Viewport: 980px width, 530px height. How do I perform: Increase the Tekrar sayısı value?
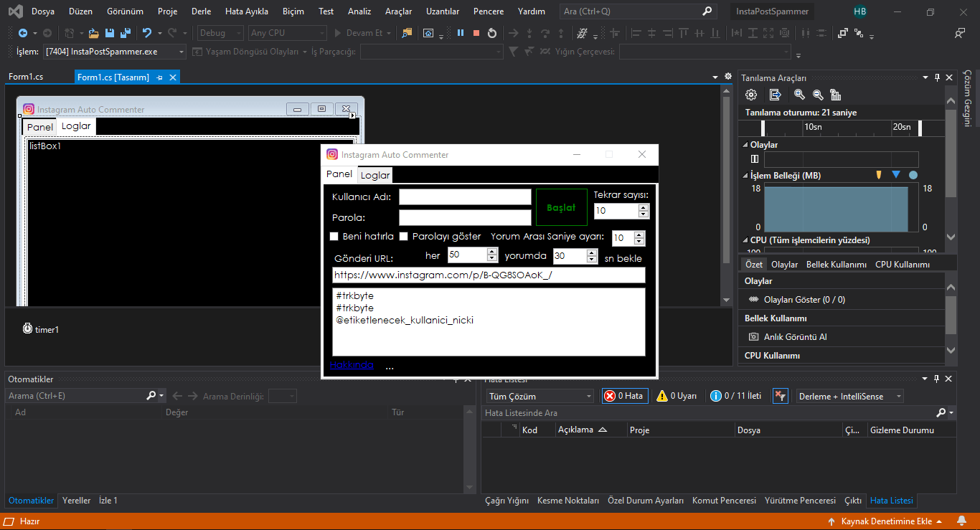coord(643,208)
